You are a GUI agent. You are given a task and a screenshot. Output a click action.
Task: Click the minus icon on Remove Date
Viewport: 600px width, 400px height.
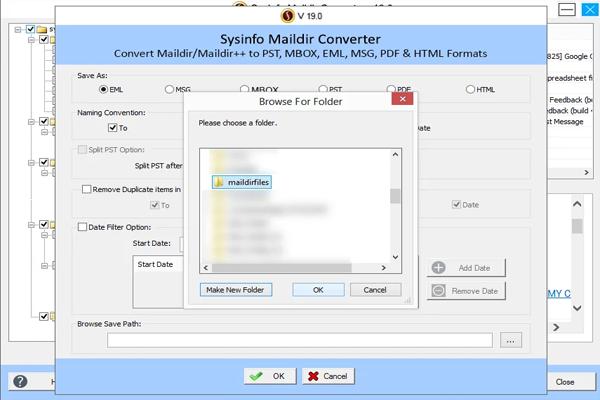[x=439, y=291]
